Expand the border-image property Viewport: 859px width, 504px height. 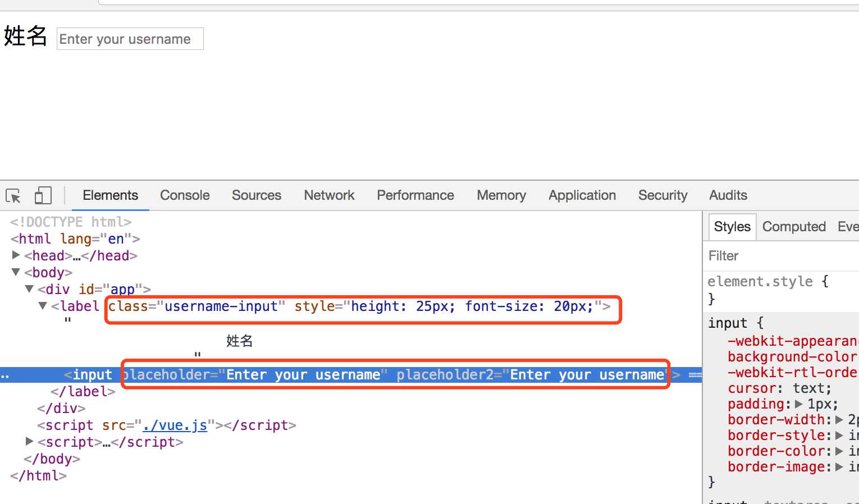coord(839,467)
